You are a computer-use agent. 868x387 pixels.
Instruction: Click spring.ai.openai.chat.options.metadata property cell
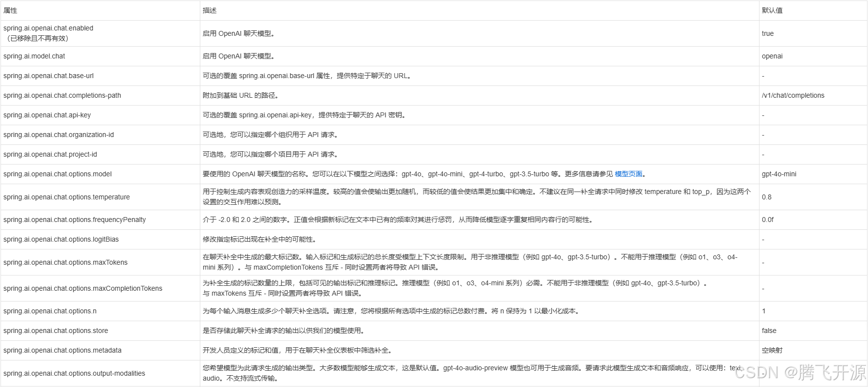click(100, 350)
